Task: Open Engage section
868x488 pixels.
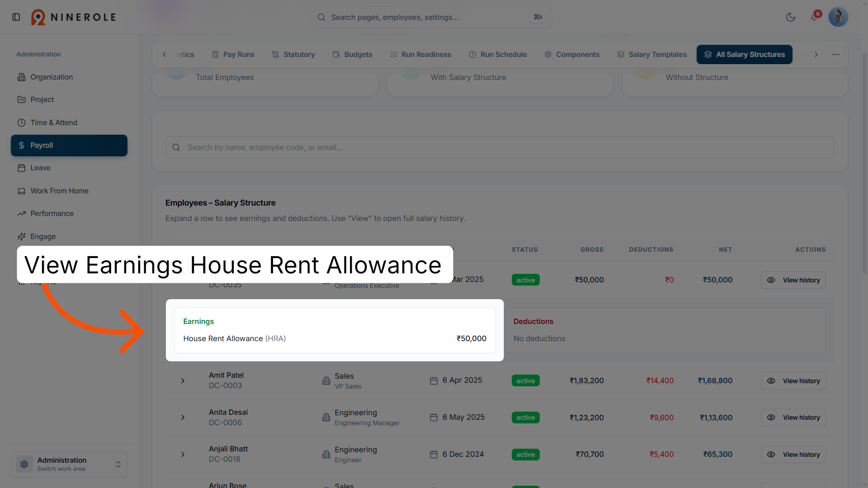Action: (69, 236)
